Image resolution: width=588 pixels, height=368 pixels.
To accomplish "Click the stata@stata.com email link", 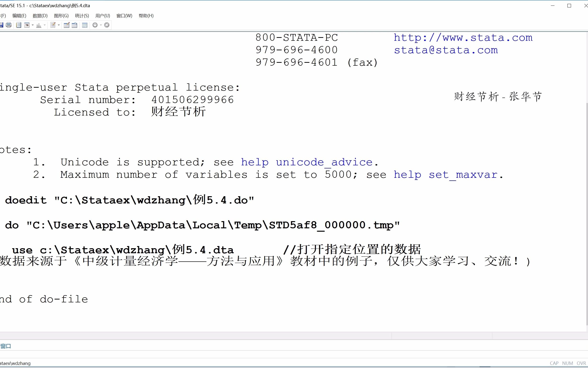I will pos(446,50).
